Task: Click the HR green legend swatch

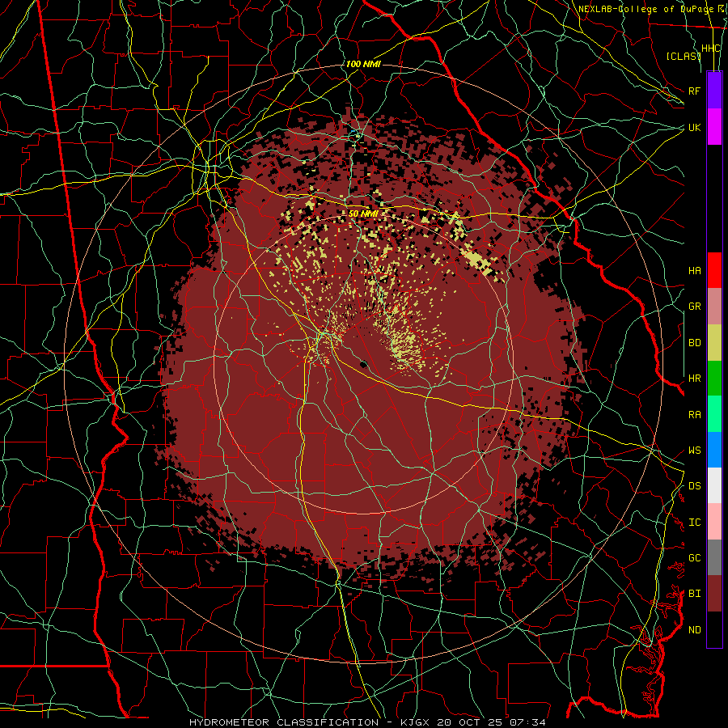Action: [x=714, y=379]
